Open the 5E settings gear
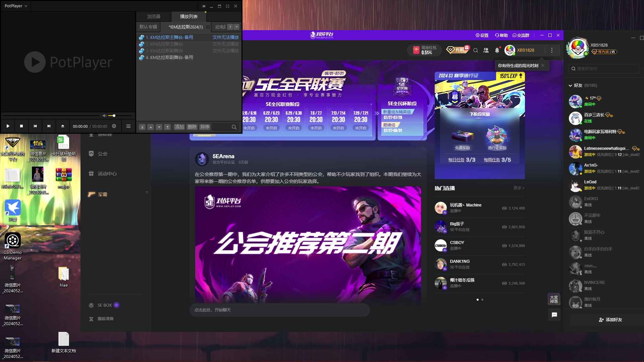Image resolution: width=644 pixels, height=362 pixels. point(481,35)
